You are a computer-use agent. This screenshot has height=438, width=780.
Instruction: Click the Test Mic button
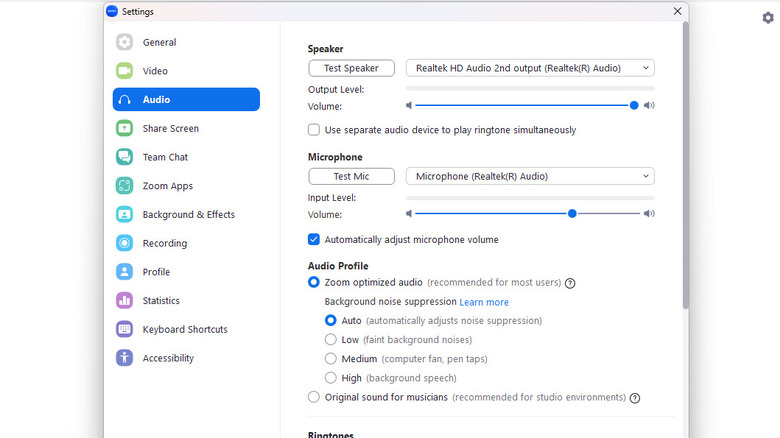pyautogui.click(x=351, y=176)
